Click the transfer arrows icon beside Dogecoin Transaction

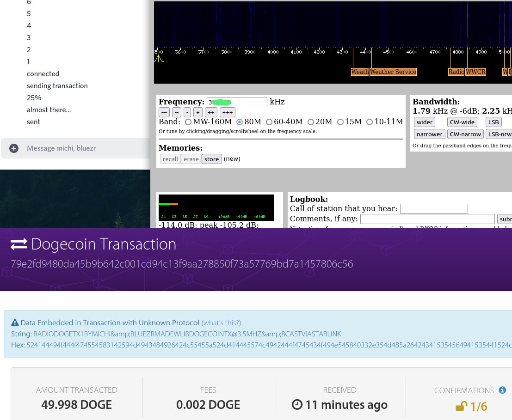pos(19,244)
